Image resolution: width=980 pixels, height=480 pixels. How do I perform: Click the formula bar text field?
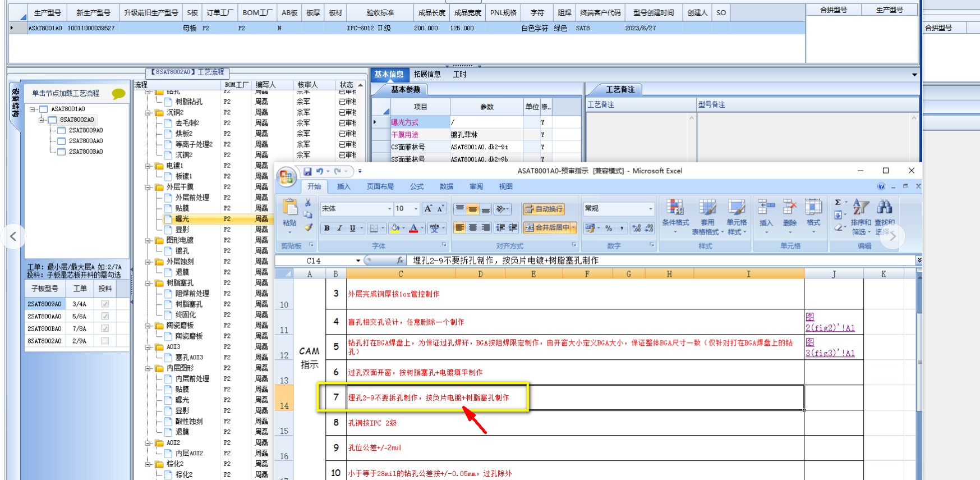pyautogui.click(x=662, y=260)
